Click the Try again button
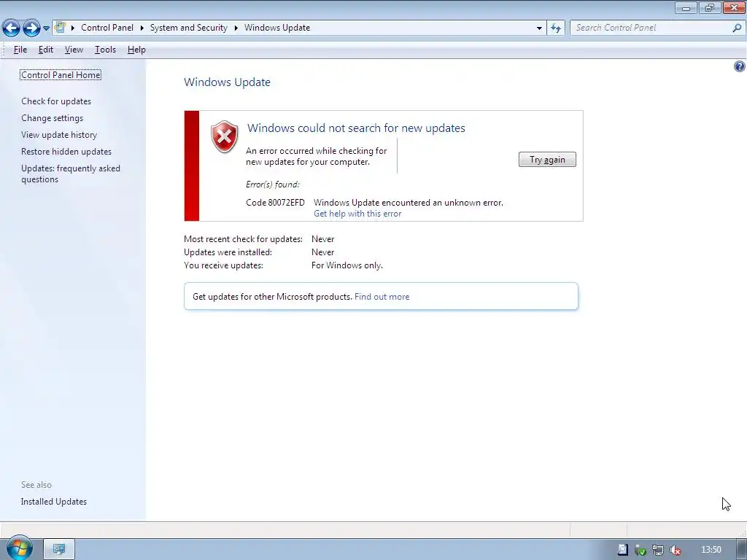Image resolution: width=747 pixels, height=560 pixels. point(547,160)
